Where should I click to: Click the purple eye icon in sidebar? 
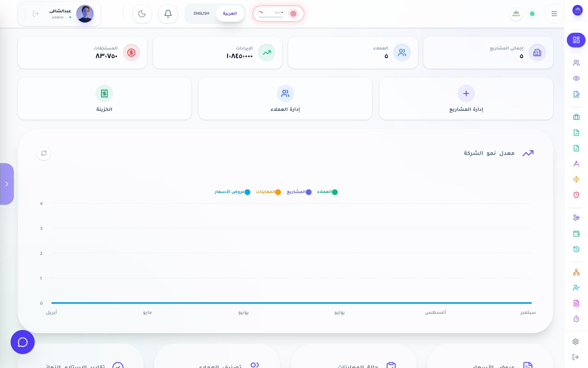pos(576,78)
